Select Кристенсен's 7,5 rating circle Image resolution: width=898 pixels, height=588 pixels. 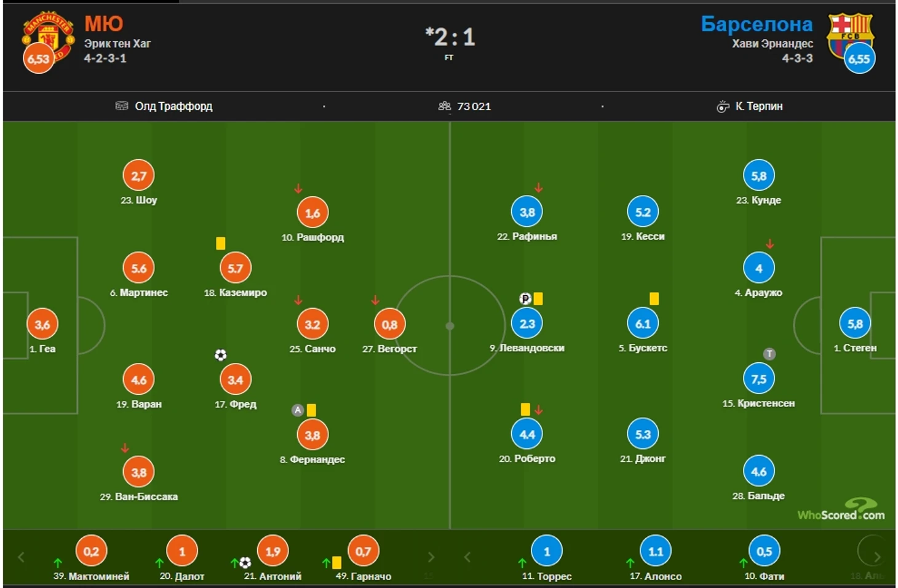click(758, 379)
